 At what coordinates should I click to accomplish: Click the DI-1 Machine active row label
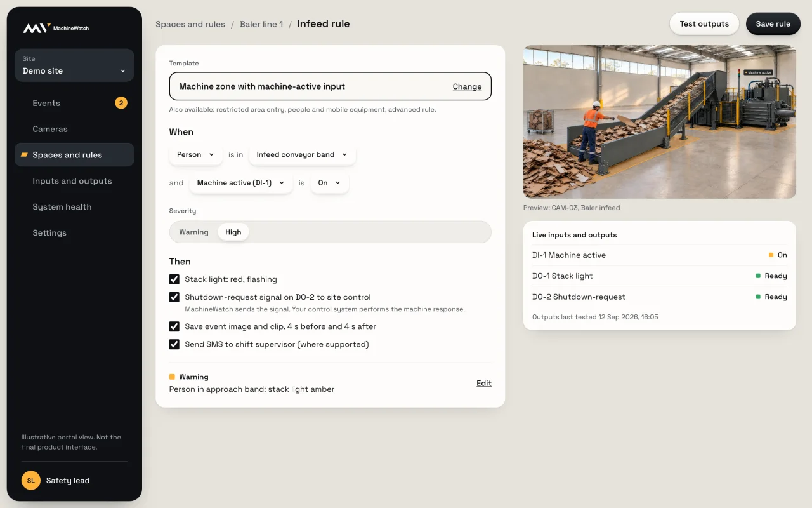pos(569,255)
